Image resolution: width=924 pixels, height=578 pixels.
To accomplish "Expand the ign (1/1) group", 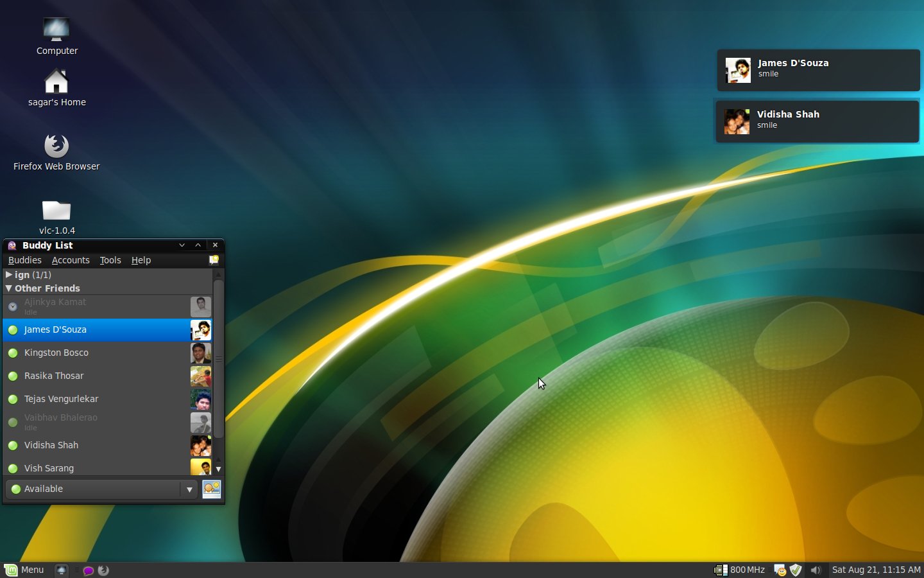I will (x=9, y=274).
